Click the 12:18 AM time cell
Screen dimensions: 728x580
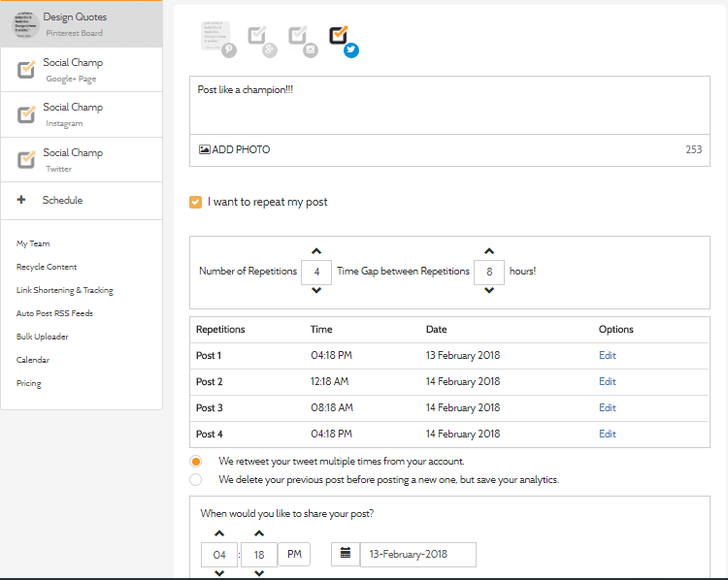[329, 381]
